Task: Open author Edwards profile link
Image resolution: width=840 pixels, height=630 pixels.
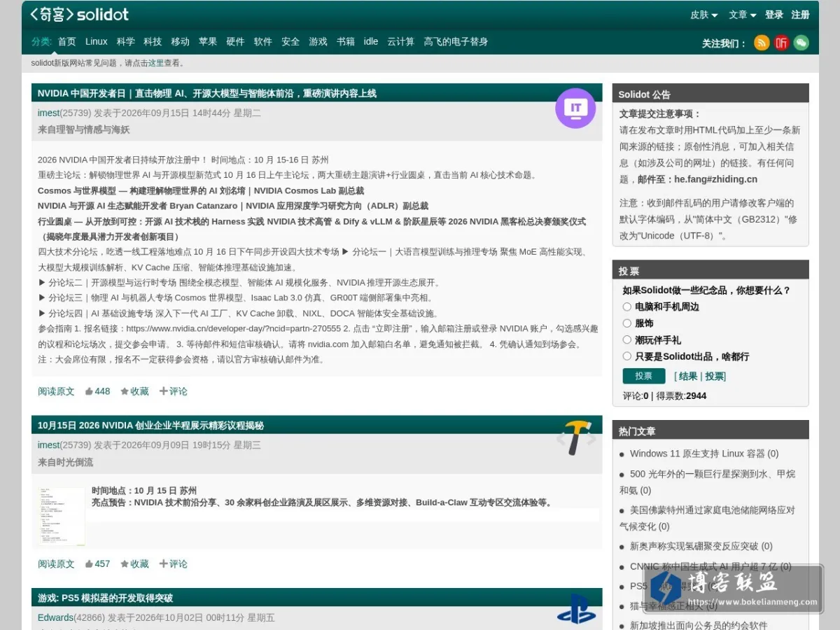Action: (55, 617)
